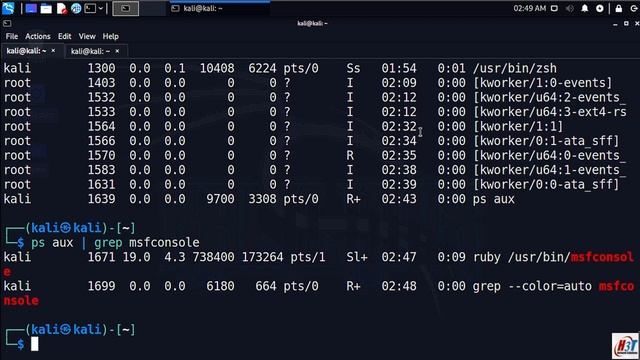Click the terminal window title bar icon
This screenshot has width=640, height=360.
7,24
